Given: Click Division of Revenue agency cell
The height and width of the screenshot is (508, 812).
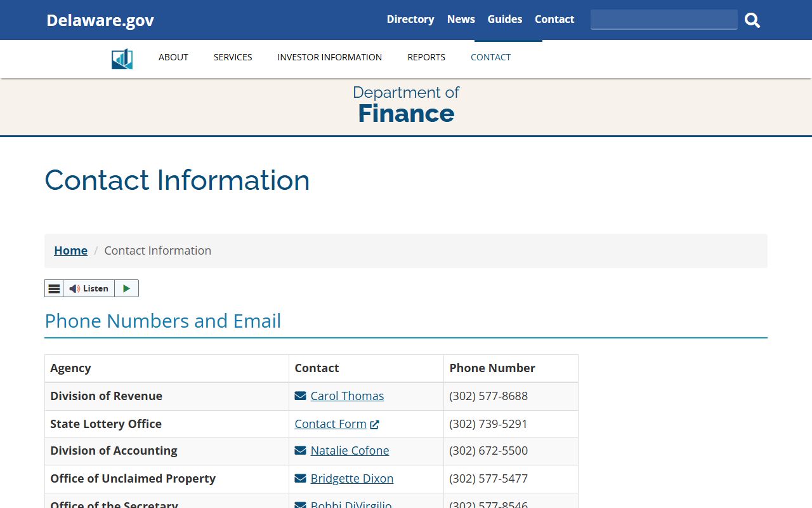Looking at the screenshot, I should 167,396.
